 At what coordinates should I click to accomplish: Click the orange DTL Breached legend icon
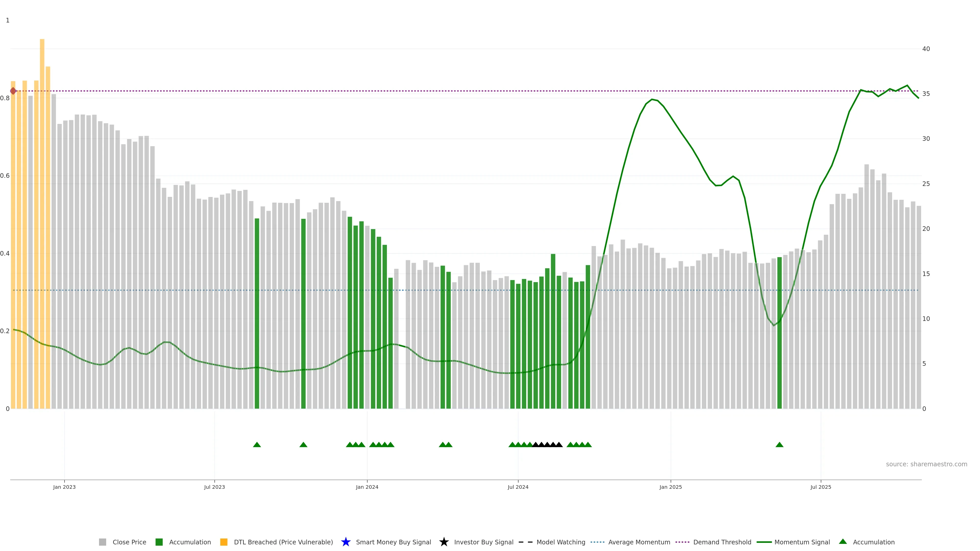224,542
